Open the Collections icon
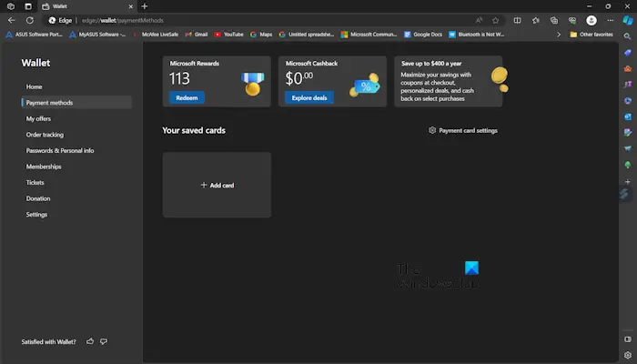 point(554,20)
